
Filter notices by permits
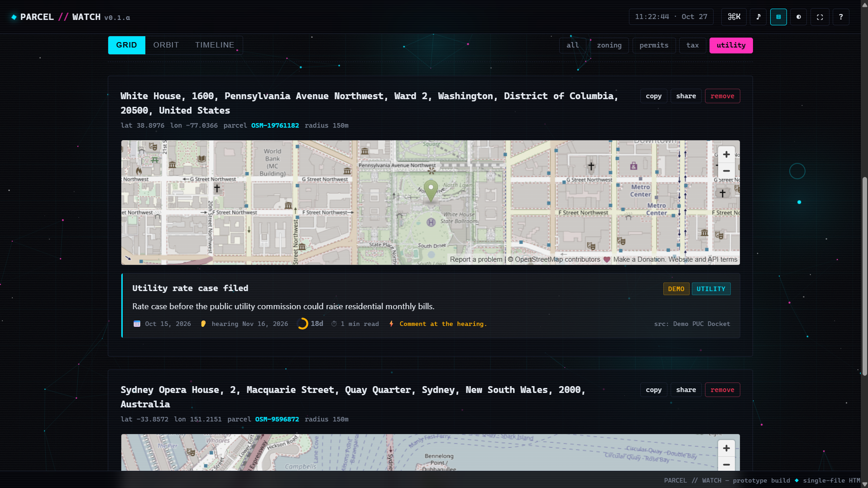click(654, 45)
